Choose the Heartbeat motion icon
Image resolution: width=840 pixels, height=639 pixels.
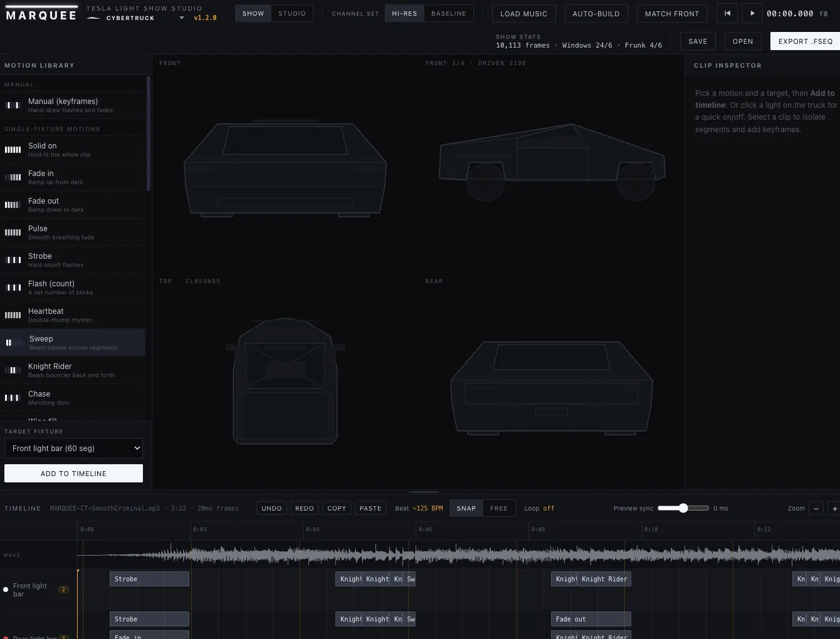pos(13,315)
